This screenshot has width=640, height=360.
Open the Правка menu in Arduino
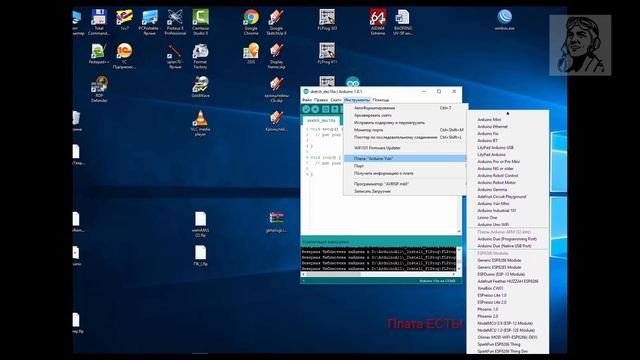coord(321,100)
